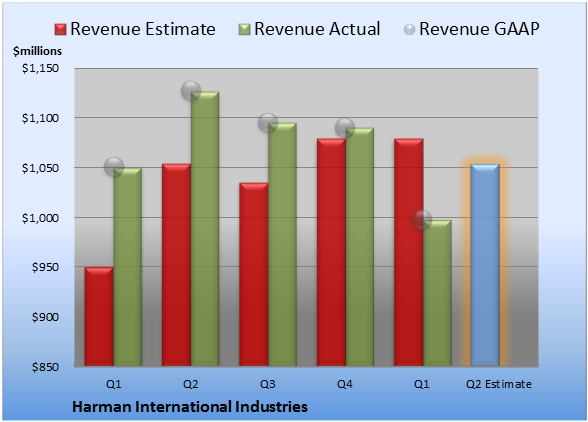
Task: Click the '$1,000' y-axis value
Action: point(40,218)
